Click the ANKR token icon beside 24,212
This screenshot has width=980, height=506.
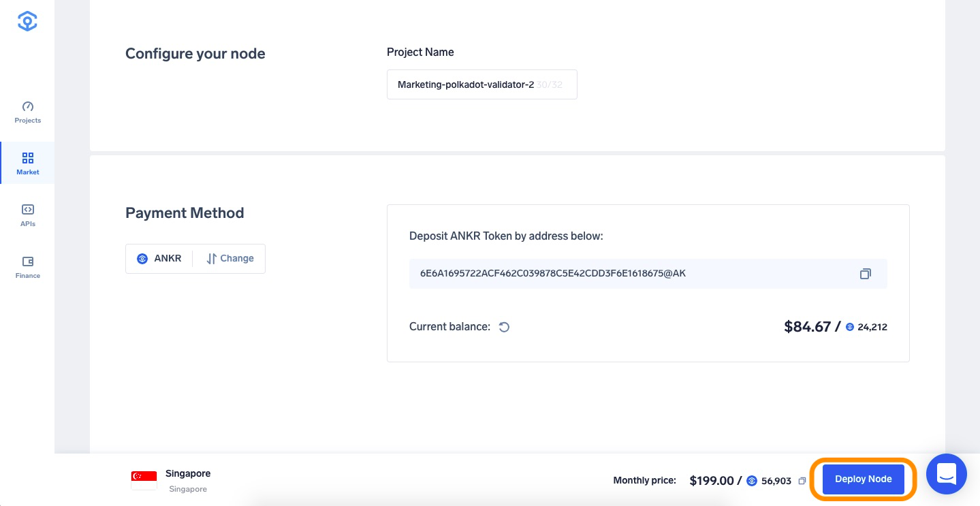click(849, 327)
